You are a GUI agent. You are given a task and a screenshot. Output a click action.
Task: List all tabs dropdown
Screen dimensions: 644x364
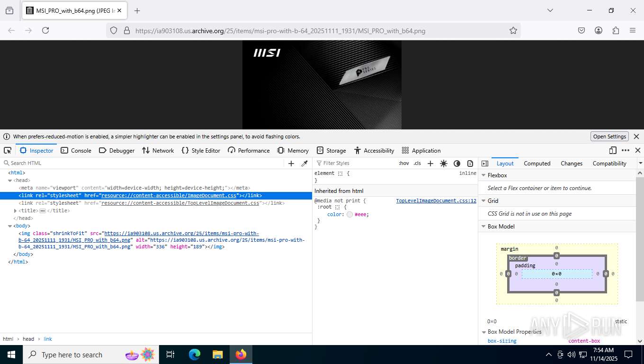[x=550, y=10]
